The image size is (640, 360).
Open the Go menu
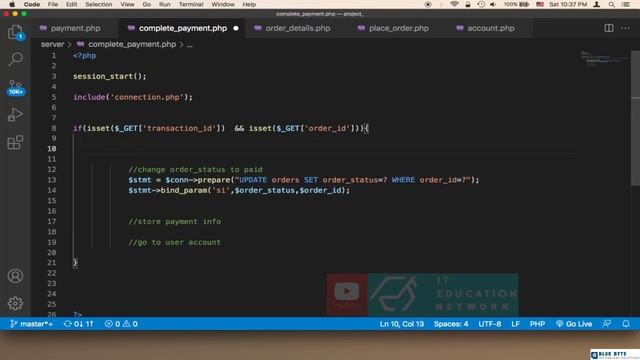click(147, 4)
